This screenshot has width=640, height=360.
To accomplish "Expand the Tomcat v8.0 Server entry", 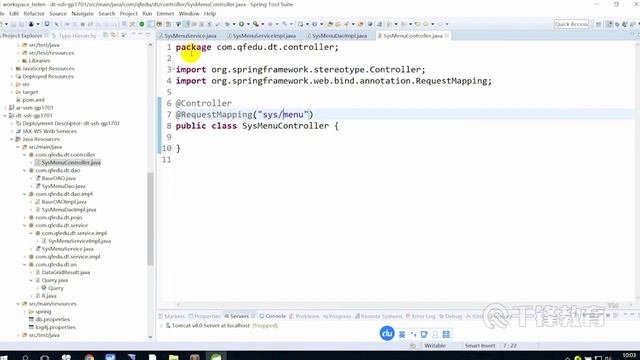I will [x=161, y=326].
